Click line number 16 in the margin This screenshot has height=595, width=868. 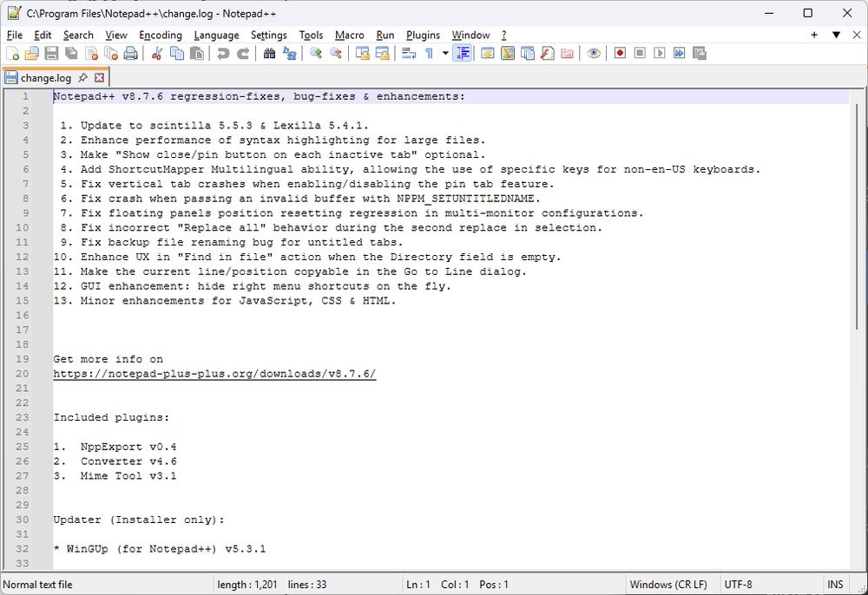pyautogui.click(x=23, y=315)
